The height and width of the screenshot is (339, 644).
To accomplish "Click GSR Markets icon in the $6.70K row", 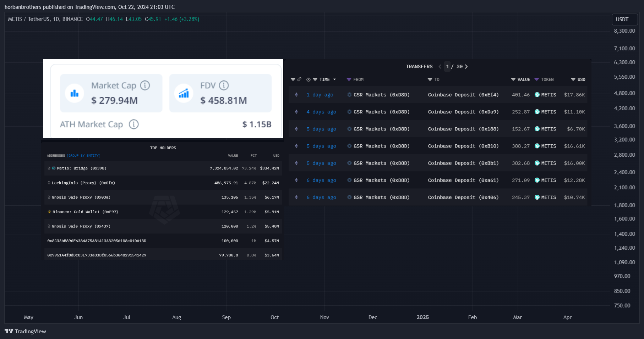I will (349, 129).
